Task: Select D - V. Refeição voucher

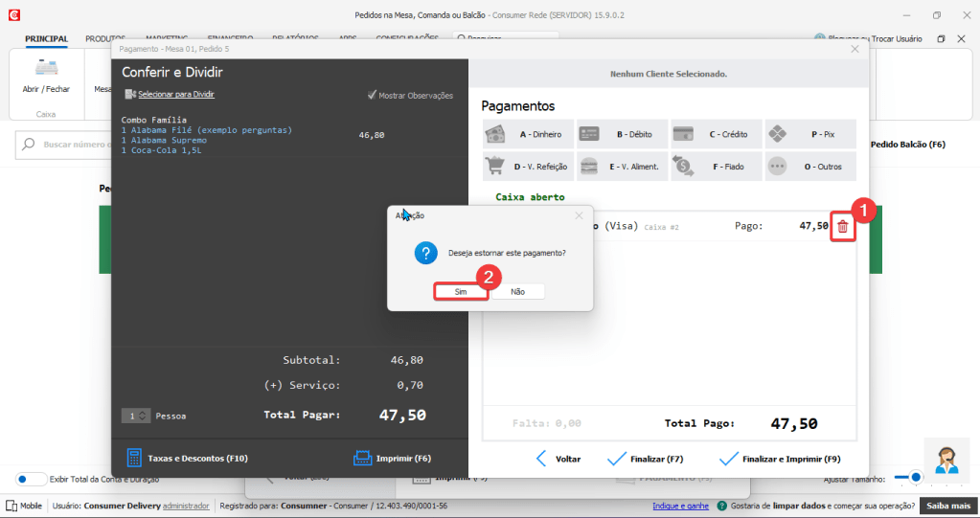Action: coord(528,167)
